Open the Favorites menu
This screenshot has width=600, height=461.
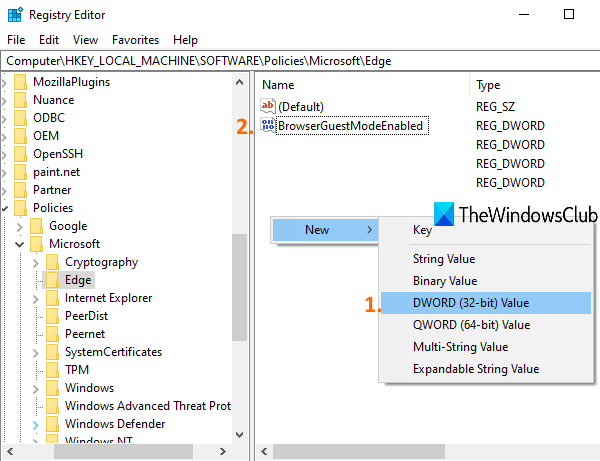tap(135, 40)
